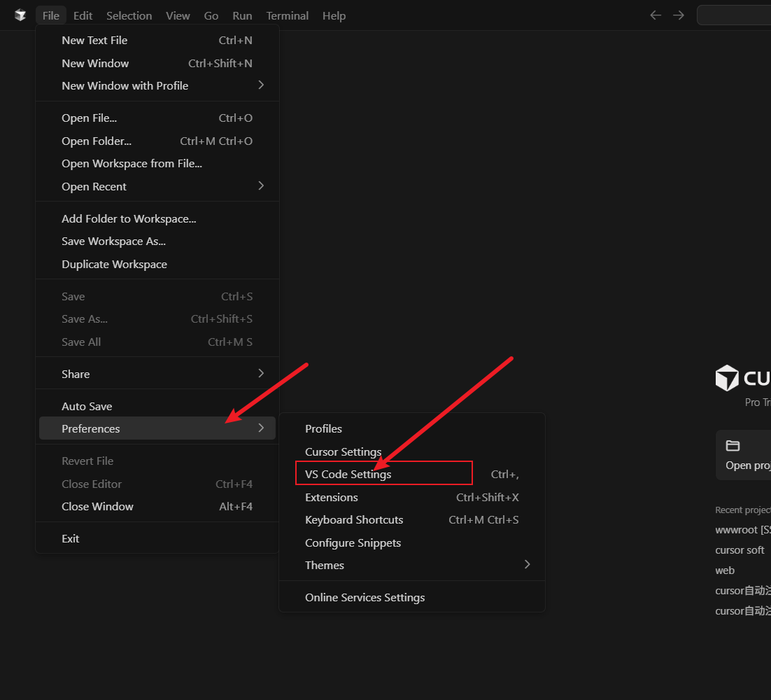The width and height of the screenshot is (771, 700).
Task: Select Cursor Settings from Preferences
Action: [x=343, y=451]
